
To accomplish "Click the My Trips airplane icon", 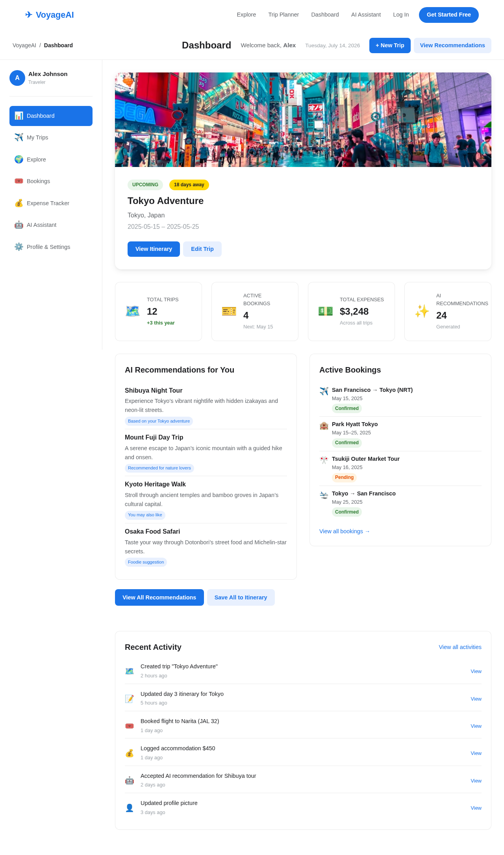I will point(19,137).
